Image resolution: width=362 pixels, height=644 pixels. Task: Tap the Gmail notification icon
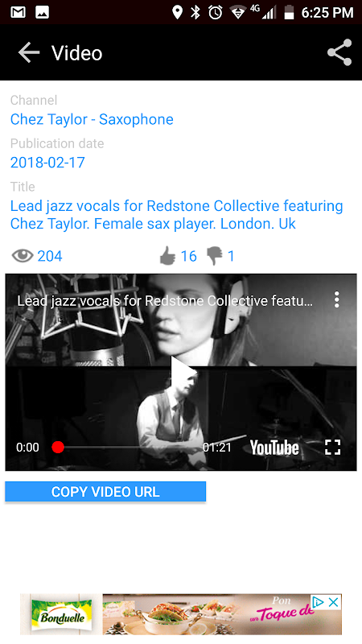(x=18, y=12)
